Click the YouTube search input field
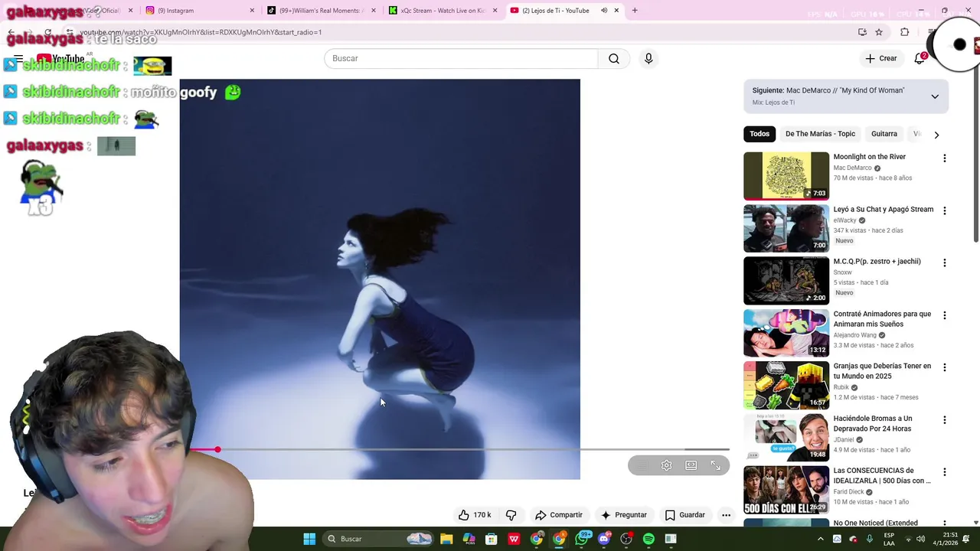This screenshot has width=980, height=551. click(x=461, y=58)
